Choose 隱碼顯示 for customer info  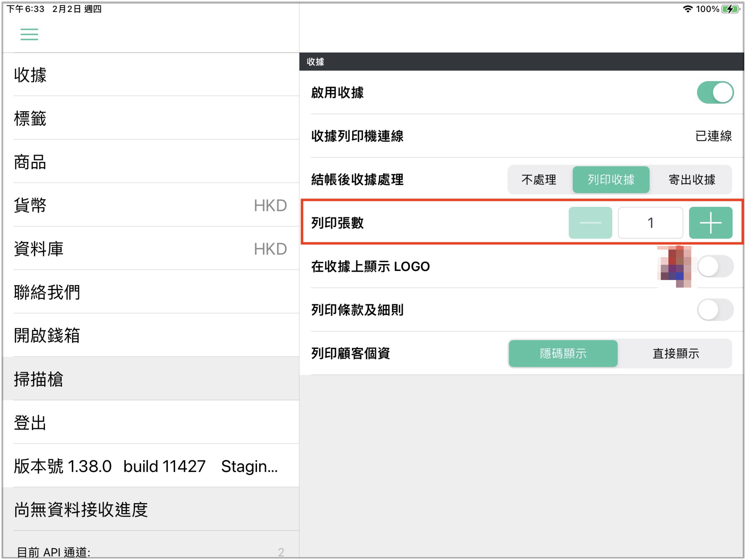tap(563, 354)
